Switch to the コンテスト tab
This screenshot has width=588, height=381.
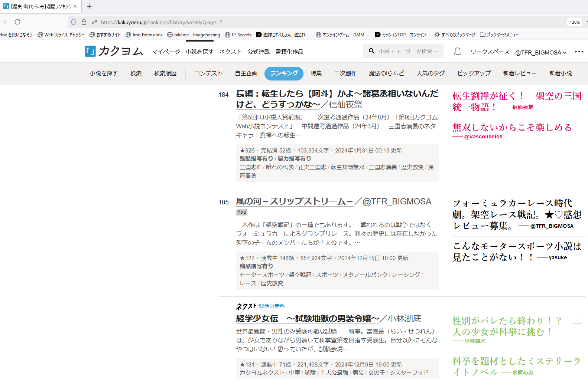(208, 73)
